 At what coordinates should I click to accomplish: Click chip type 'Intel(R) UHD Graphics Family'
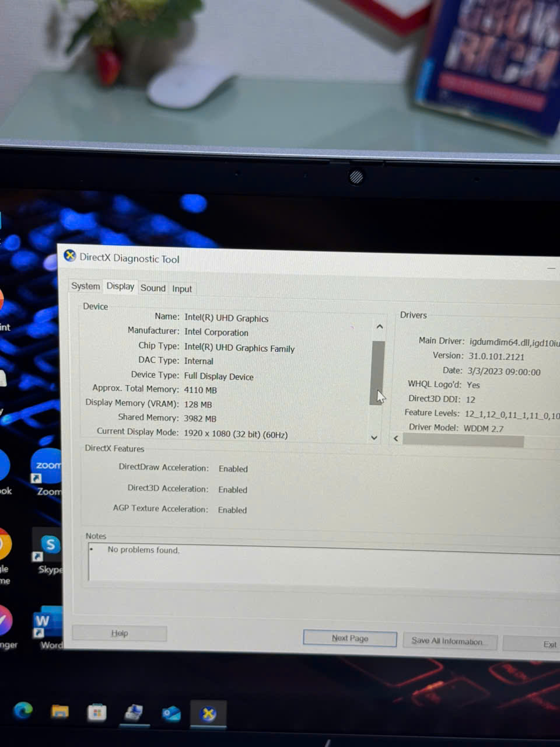(x=239, y=348)
